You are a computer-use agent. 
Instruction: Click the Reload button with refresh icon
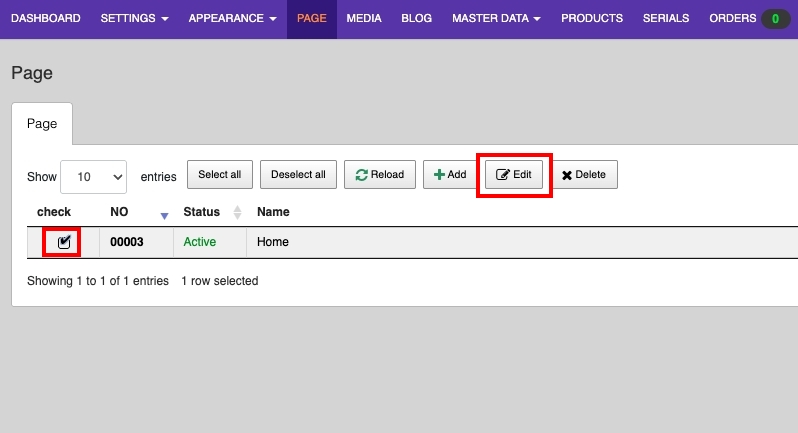pyautogui.click(x=380, y=175)
